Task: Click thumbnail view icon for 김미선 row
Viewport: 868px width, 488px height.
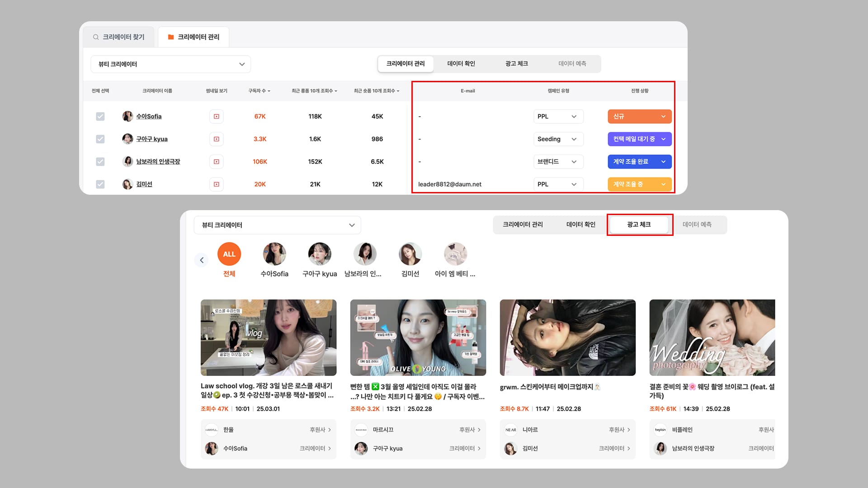Action: 216,184
